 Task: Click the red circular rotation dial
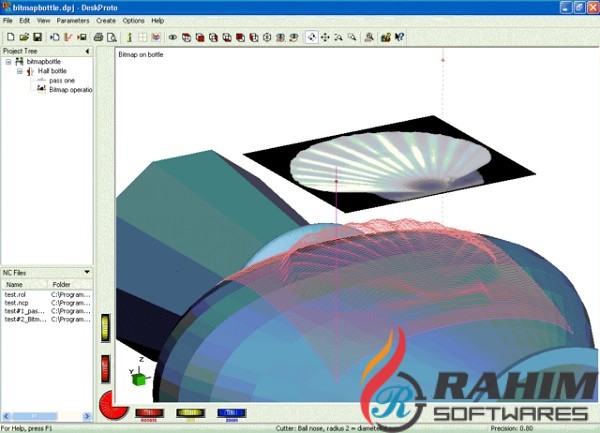[x=112, y=405]
